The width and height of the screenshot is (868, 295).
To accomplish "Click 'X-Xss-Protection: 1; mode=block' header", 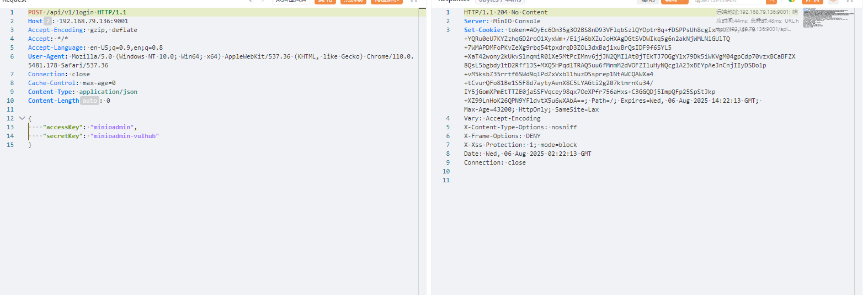I will [x=520, y=145].
